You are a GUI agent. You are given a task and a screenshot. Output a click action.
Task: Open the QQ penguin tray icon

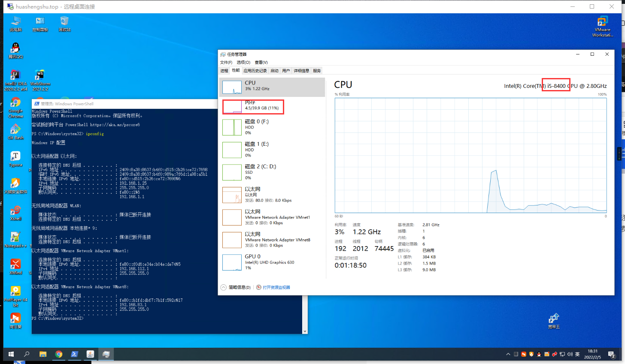point(539,354)
